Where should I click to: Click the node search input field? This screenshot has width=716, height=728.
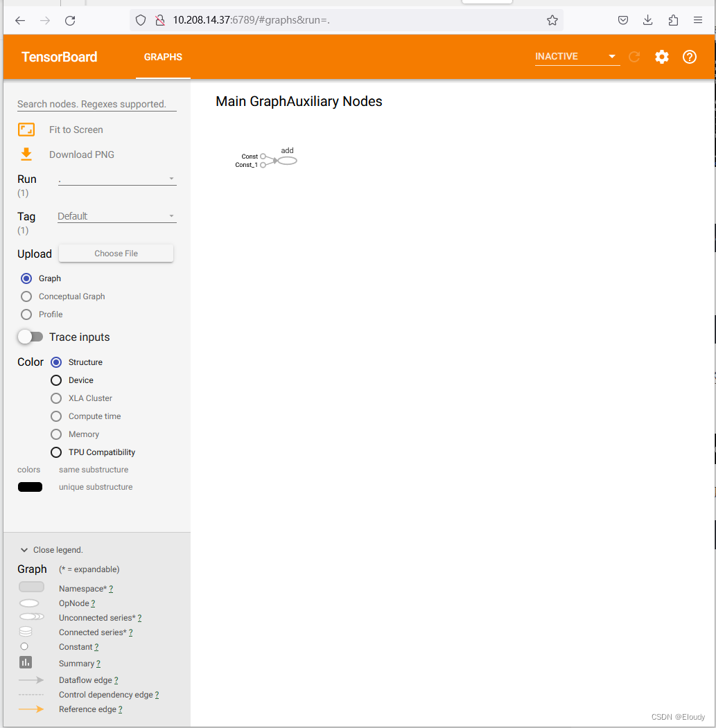click(x=96, y=104)
